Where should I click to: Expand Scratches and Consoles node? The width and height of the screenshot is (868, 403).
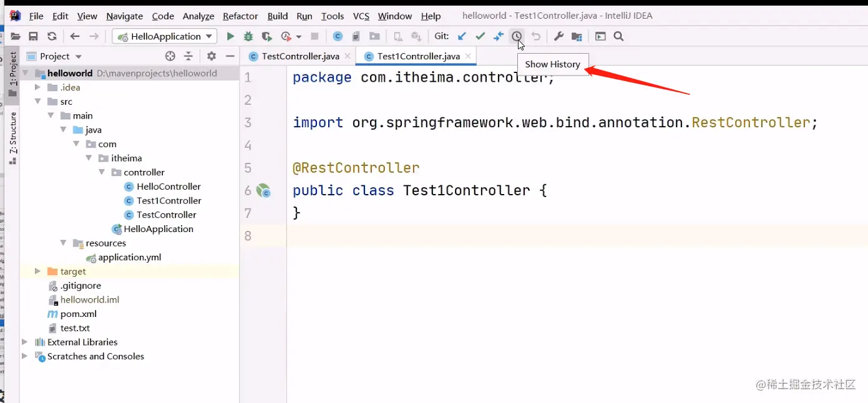(25, 356)
